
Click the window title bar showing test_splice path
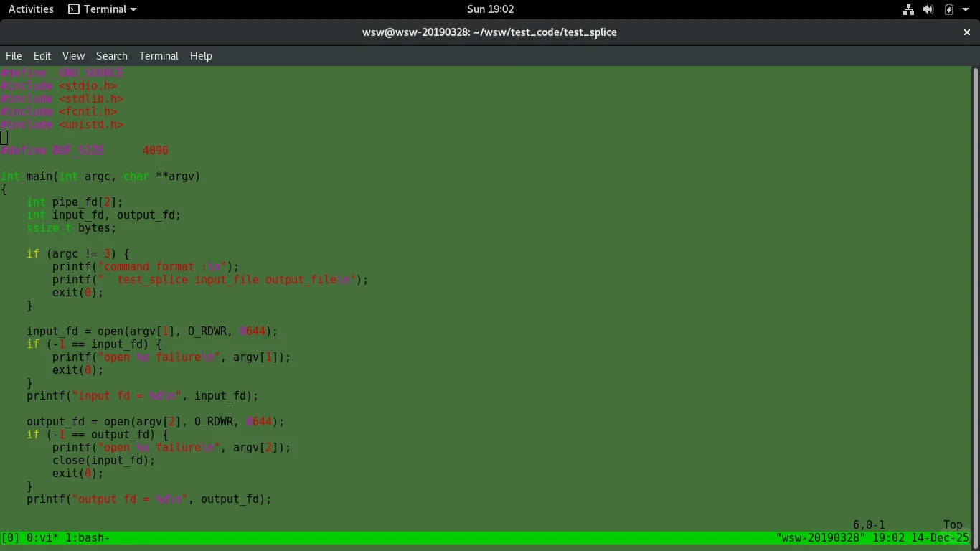point(490,32)
